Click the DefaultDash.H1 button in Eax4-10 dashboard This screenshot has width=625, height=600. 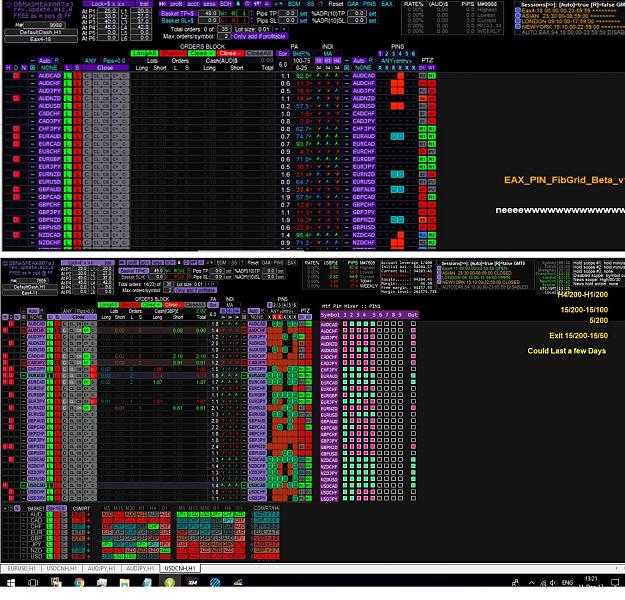click(41, 32)
